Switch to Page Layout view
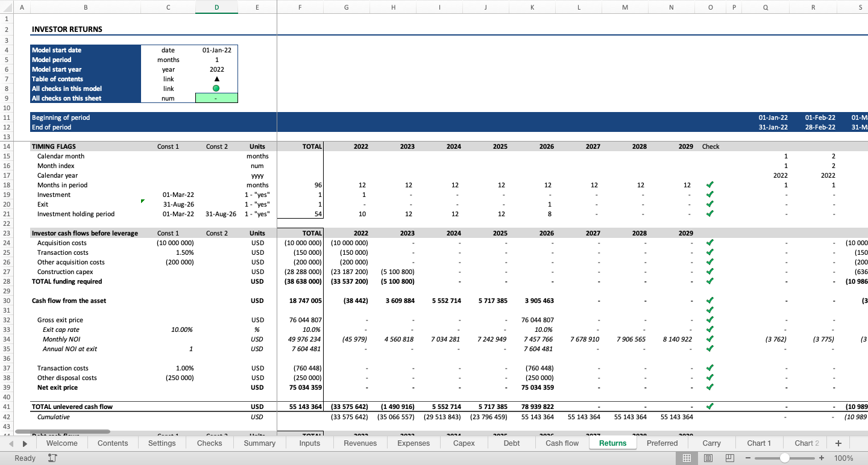Image resolution: width=868 pixels, height=465 pixels. tap(708, 458)
